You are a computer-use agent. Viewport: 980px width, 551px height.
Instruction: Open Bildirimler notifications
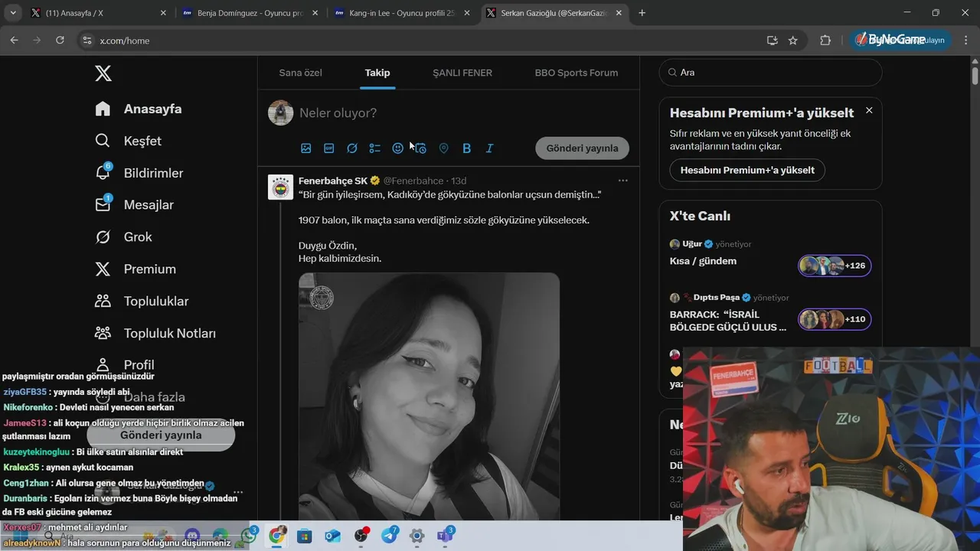point(139,173)
